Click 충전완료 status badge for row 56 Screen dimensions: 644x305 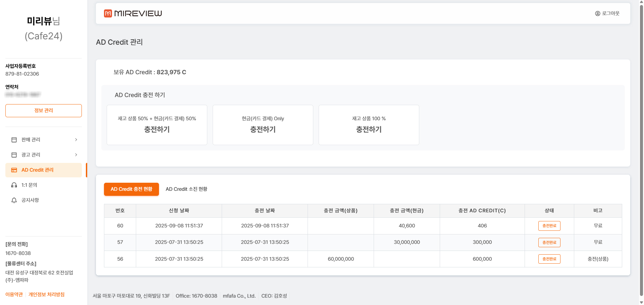(x=549, y=259)
